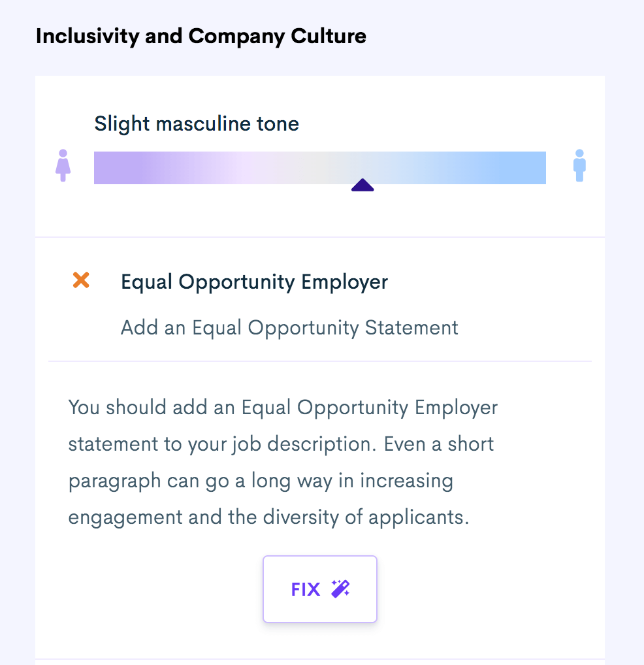Click the FIX text label
This screenshot has height=665, width=644.
pyautogui.click(x=305, y=589)
